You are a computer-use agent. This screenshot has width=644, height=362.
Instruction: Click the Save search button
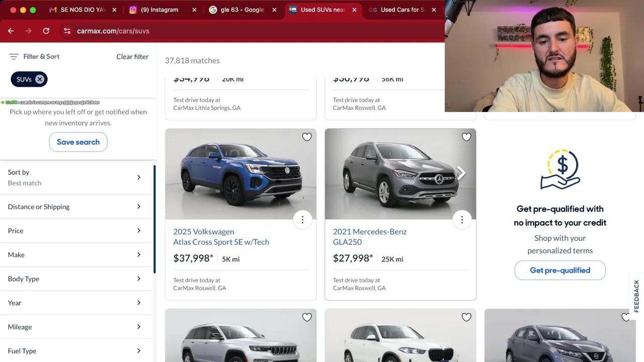(78, 142)
